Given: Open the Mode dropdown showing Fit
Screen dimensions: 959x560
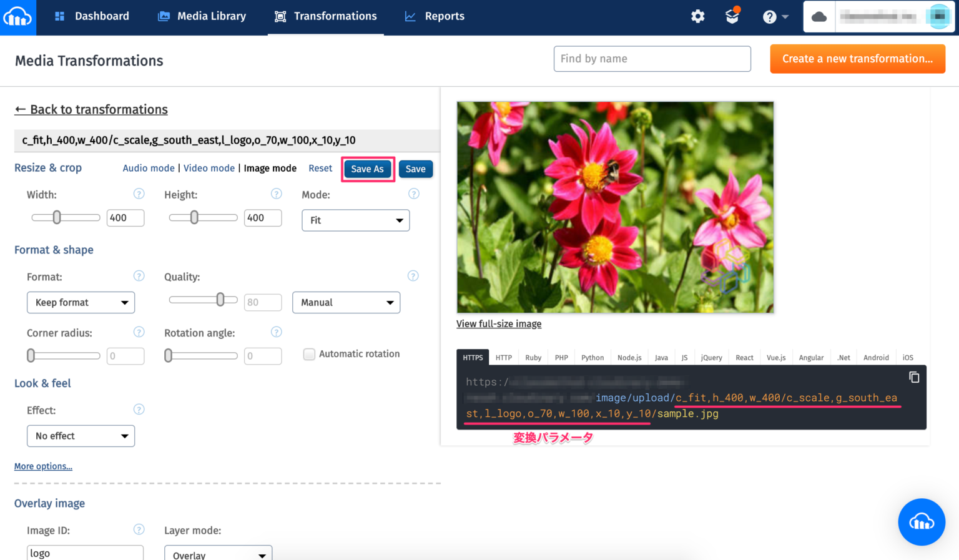Looking at the screenshot, I should (x=355, y=220).
